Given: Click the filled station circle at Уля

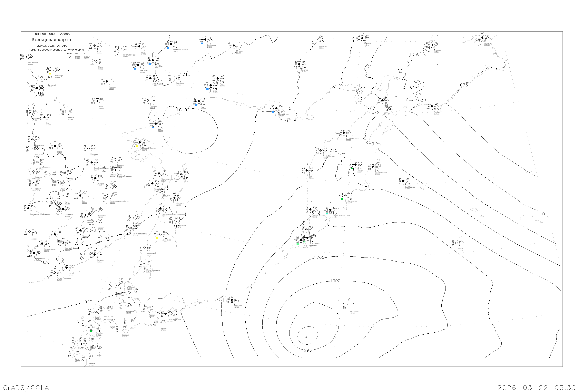Looking at the screenshot, I should pyautogui.click(x=199, y=101).
